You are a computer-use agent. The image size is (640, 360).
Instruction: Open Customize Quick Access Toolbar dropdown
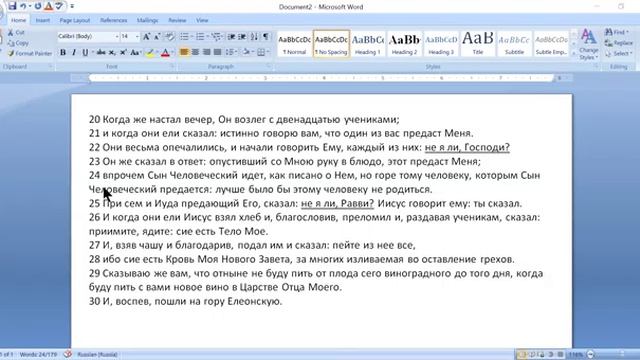click(72, 6)
